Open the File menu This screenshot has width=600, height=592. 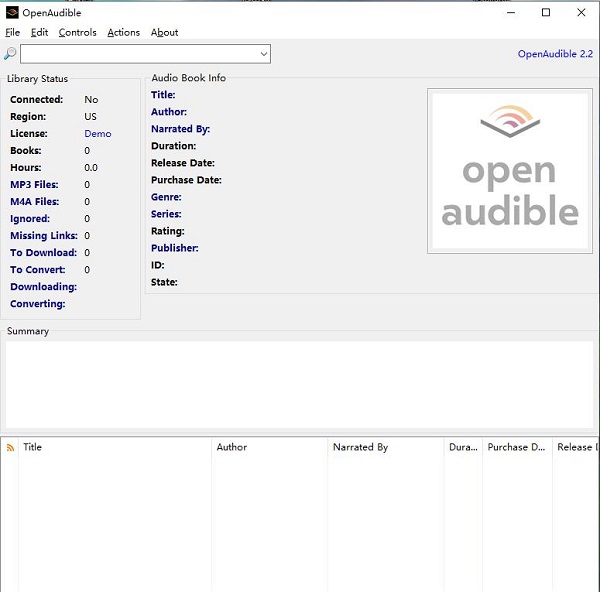tap(12, 33)
